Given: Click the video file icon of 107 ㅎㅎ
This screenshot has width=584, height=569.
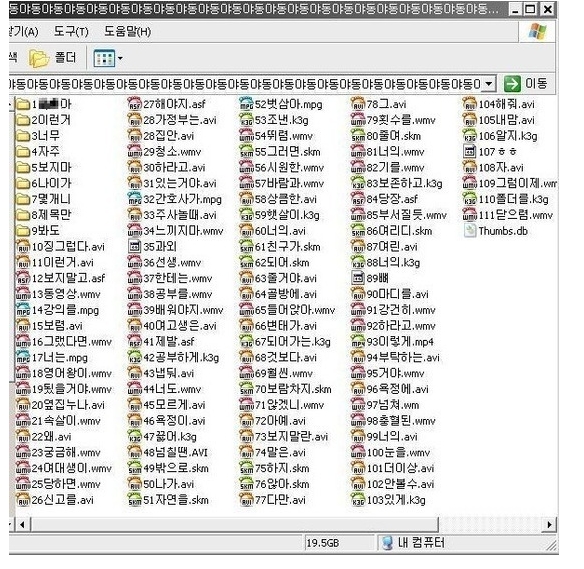Looking at the screenshot, I should pos(470,152).
